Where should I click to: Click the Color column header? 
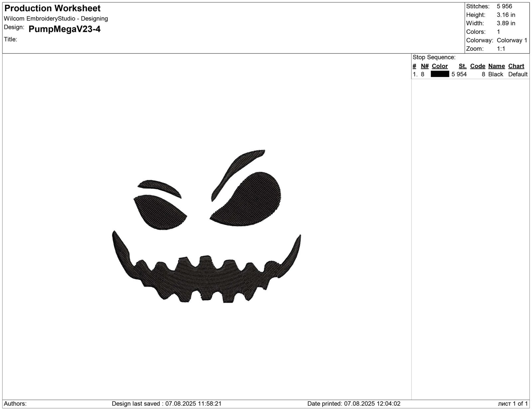click(x=440, y=66)
